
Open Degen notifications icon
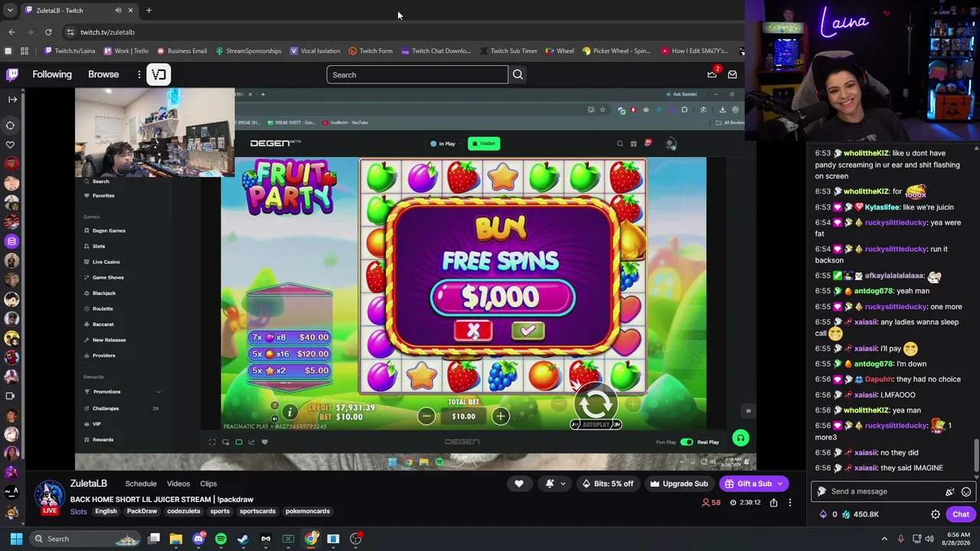click(647, 143)
